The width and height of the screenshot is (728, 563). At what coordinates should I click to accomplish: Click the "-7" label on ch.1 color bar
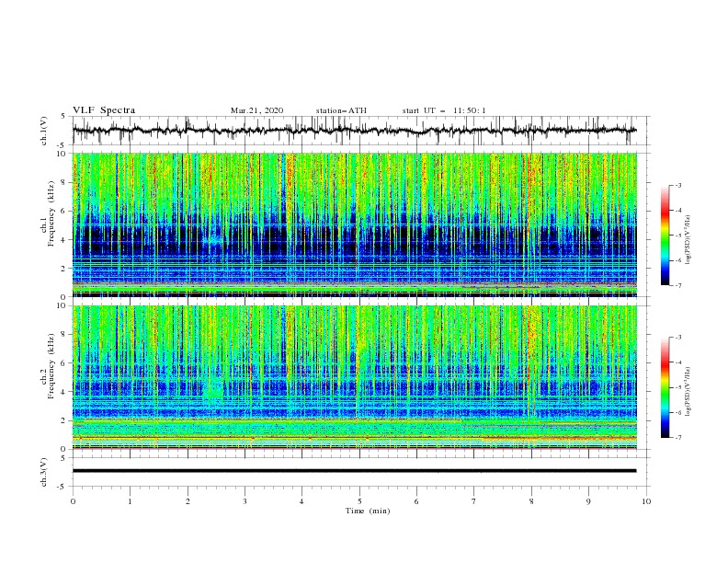point(678,286)
